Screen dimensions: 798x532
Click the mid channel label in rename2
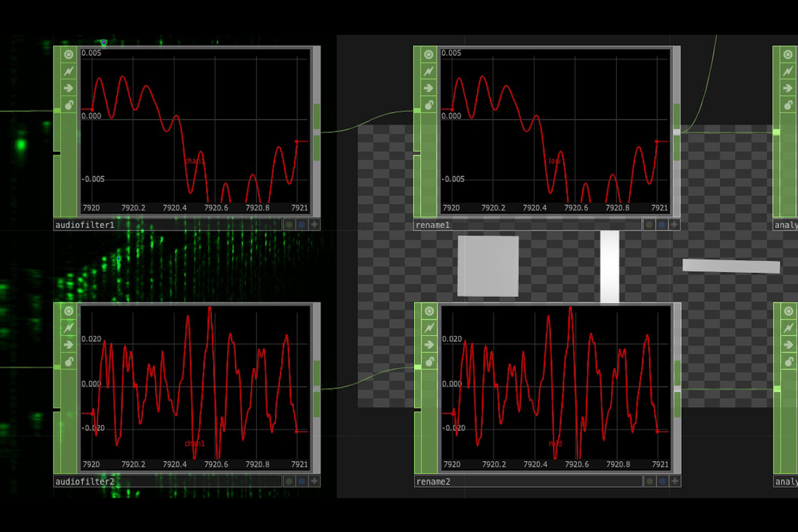[x=555, y=444]
